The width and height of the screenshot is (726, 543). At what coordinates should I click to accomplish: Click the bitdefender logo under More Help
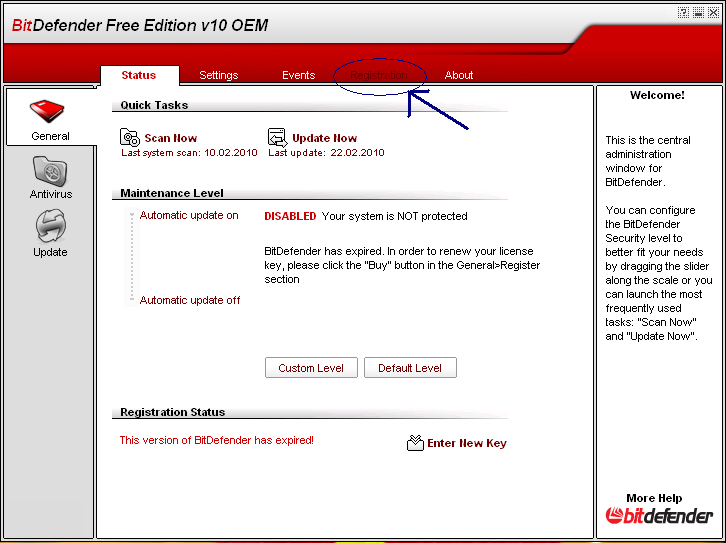[x=659, y=516]
